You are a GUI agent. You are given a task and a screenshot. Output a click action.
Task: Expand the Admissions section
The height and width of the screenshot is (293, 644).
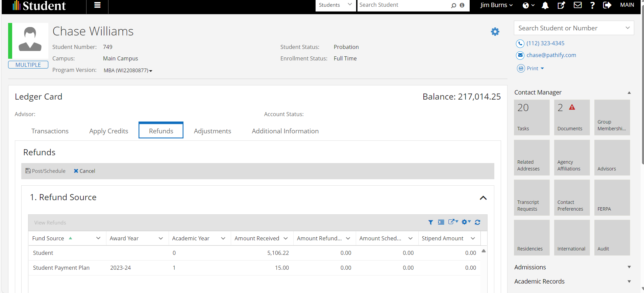[x=629, y=267]
